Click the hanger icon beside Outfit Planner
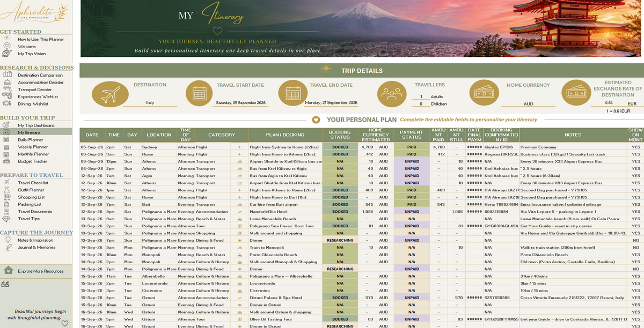The height and width of the screenshot is (328, 644). tap(6, 190)
